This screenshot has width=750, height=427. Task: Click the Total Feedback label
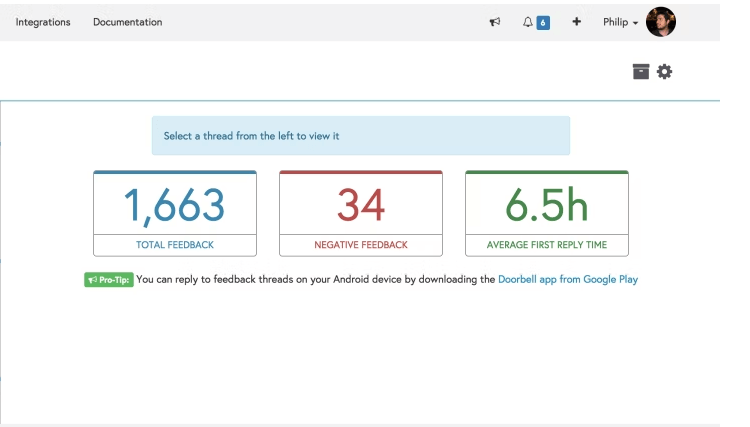coord(175,245)
